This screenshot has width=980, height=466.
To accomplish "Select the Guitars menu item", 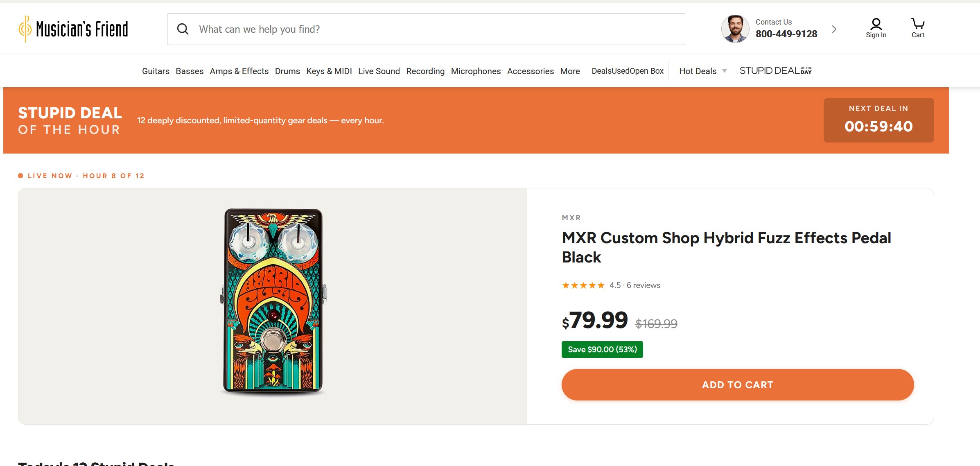I will click(156, 71).
